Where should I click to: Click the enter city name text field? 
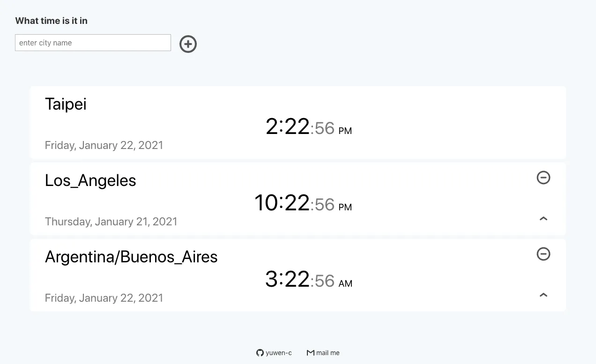pos(92,43)
